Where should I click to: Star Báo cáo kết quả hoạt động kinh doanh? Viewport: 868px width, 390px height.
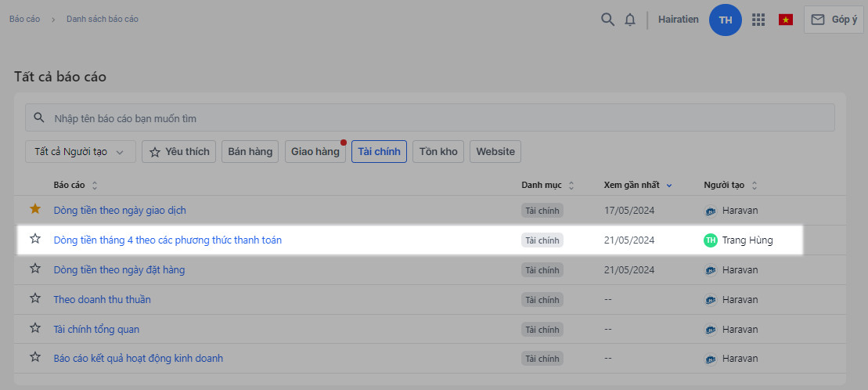pyautogui.click(x=34, y=357)
